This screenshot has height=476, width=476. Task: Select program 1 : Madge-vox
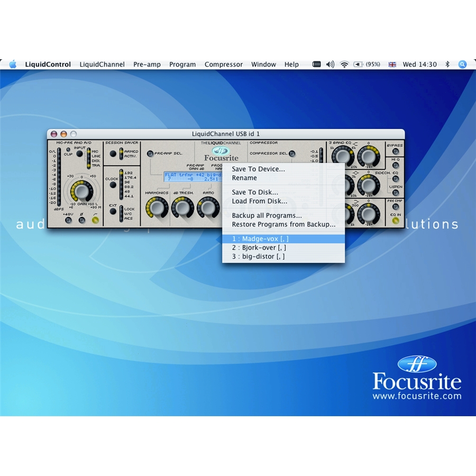[283, 239]
